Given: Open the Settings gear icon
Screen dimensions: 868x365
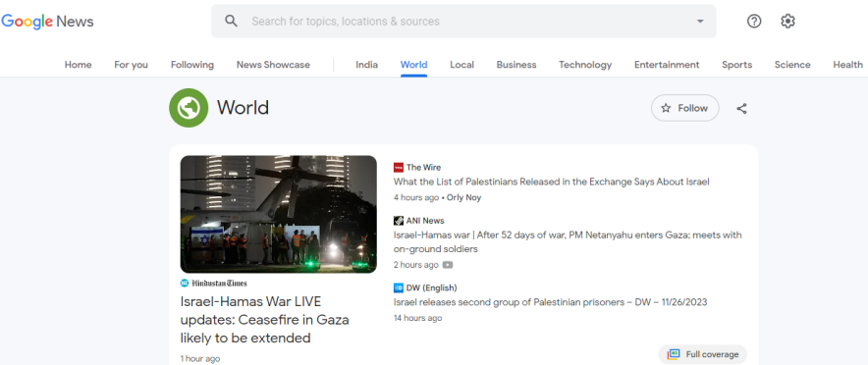Looking at the screenshot, I should click(x=787, y=21).
